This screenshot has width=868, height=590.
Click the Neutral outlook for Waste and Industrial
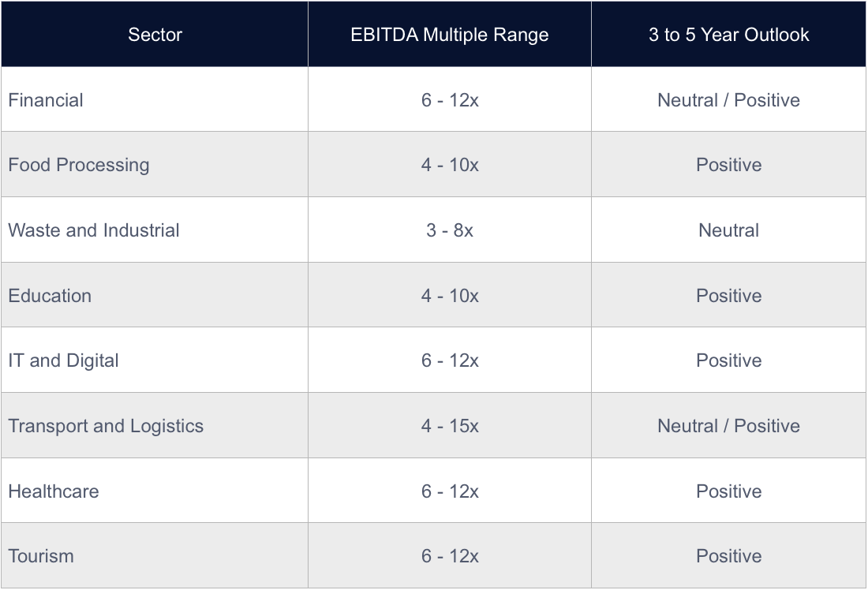[x=728, y=230]
